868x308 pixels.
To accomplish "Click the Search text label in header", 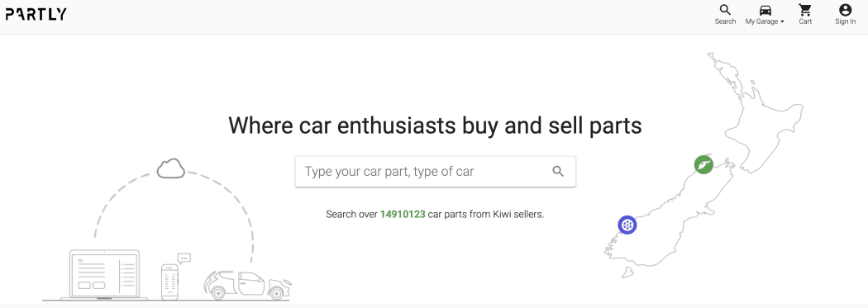I will 725,21.
